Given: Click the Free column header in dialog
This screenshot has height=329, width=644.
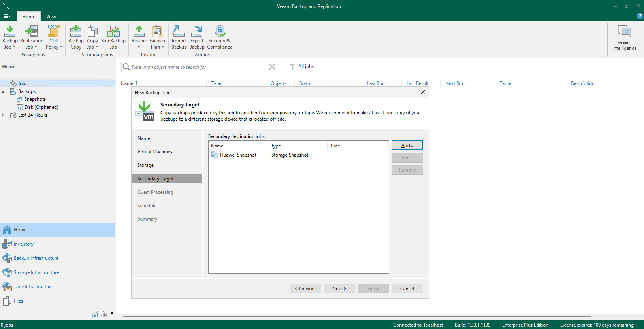Looking at the screenshot, I should 335,146.
